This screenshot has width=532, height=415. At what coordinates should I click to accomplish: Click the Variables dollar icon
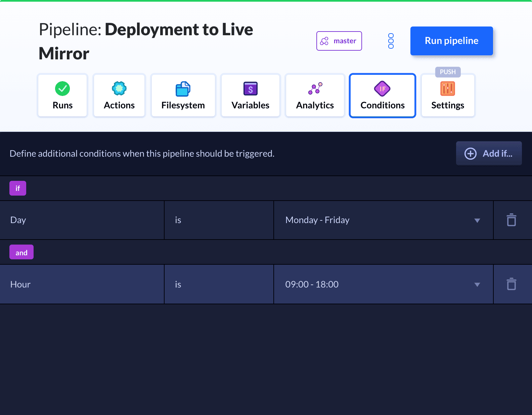(x=250, y=89)
